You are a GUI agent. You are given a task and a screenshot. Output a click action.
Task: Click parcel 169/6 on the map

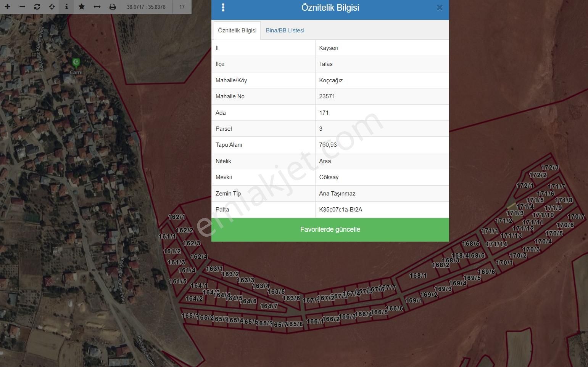coord(486,272)
